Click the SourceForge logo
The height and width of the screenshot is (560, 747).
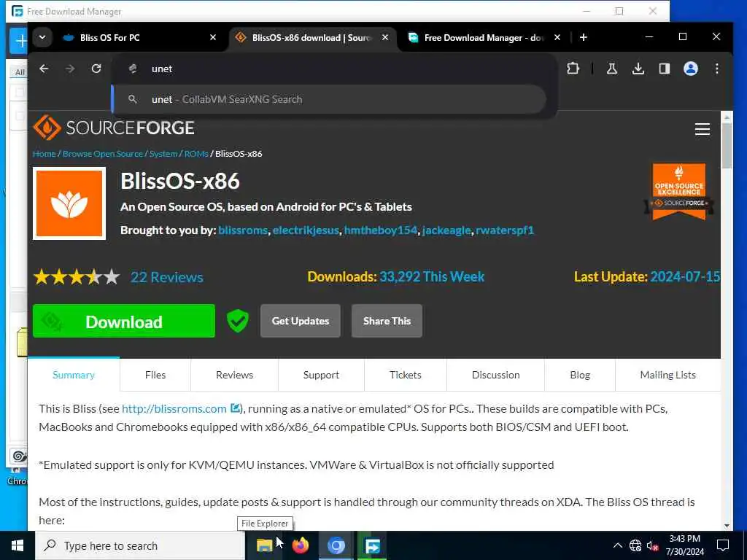click(114, 128)
